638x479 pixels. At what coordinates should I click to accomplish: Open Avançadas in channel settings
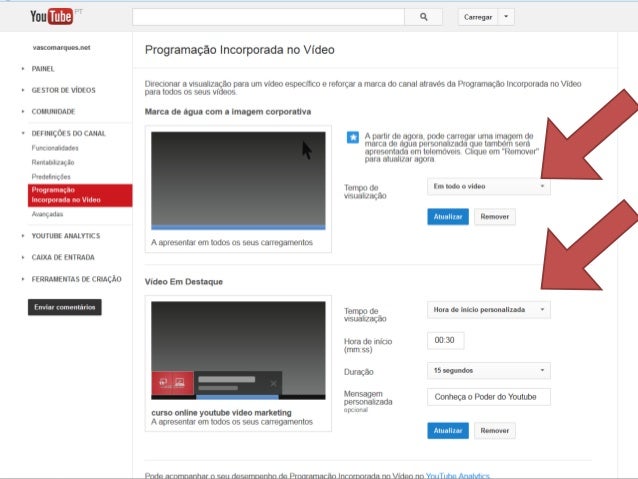pyautogui.click(x=47, y=214)
